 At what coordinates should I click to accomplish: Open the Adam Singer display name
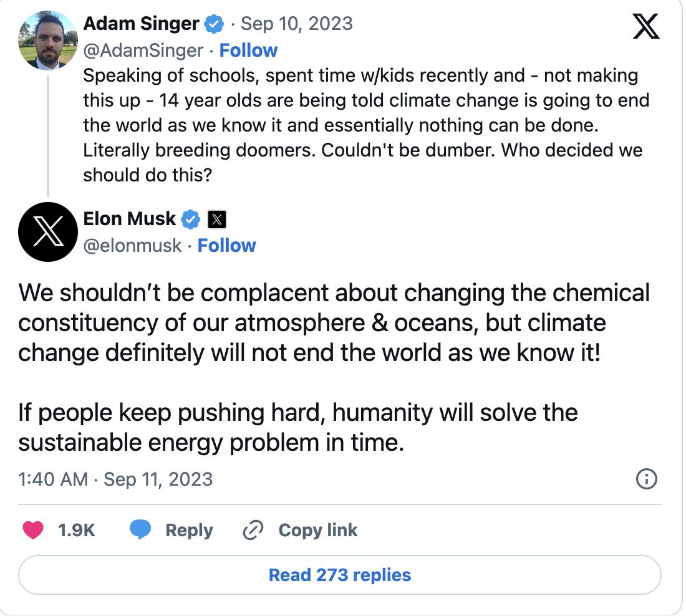tap(141, 24)
